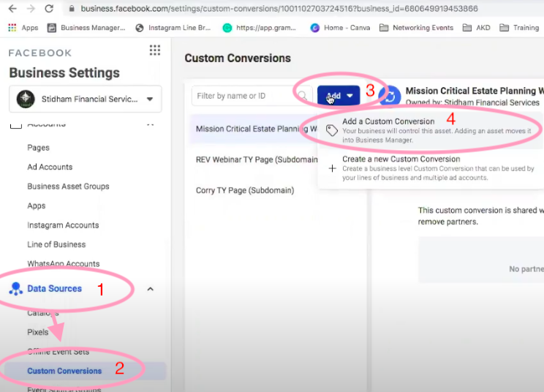
Task: Select REV Webinar TY Page (Subdomain) row
Action: click(256, 159)
